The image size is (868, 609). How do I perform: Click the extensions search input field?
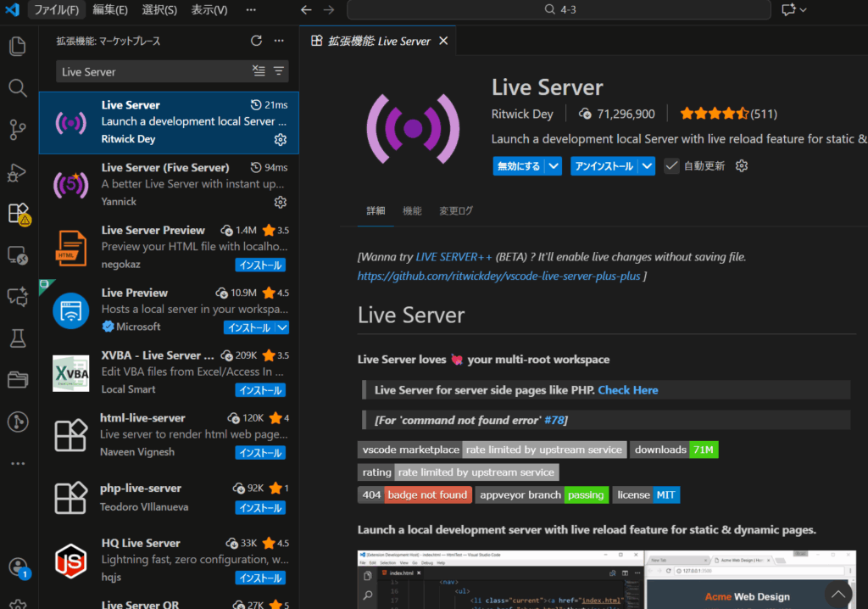(153, 71)
